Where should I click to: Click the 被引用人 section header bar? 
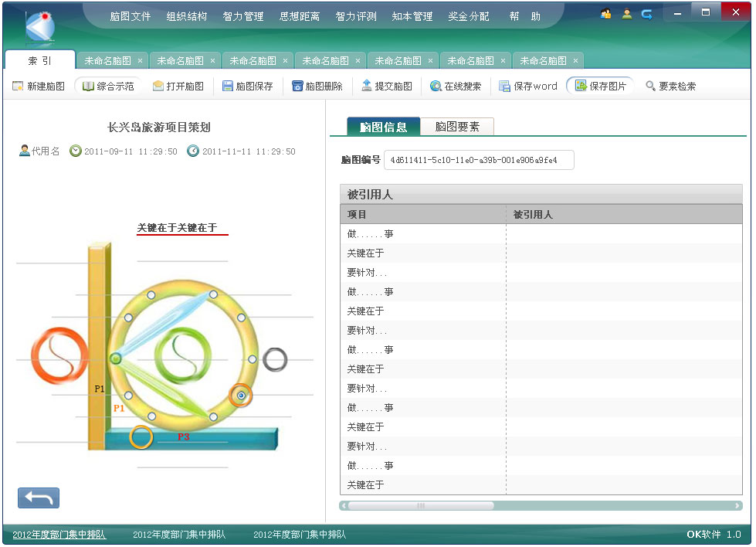pos(541,195)
